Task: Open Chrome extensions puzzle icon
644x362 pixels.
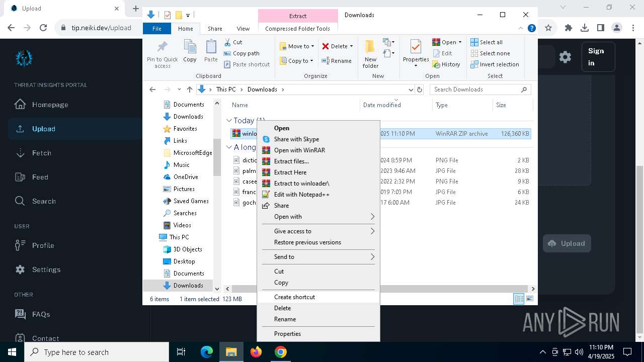Action: (569, 28)
